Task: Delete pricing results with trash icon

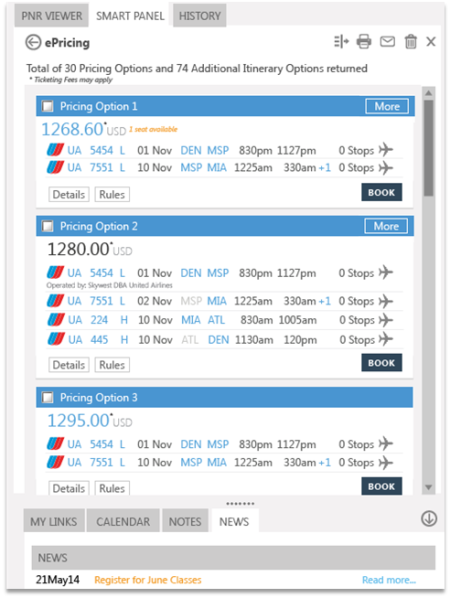Action: pos(411,42)
